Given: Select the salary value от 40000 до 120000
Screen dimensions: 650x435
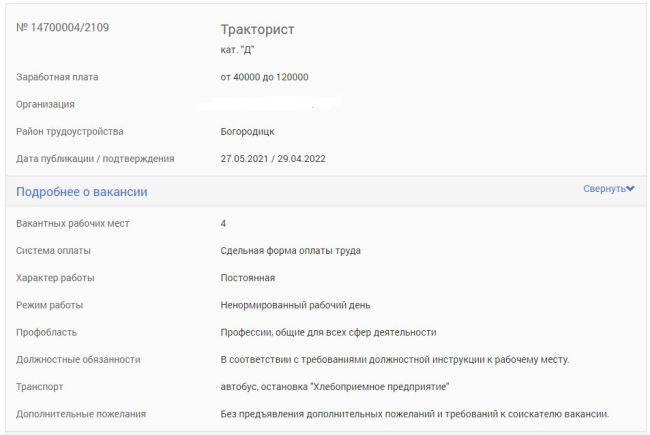Looking at the screenshot, I should (x=264, y=77).
